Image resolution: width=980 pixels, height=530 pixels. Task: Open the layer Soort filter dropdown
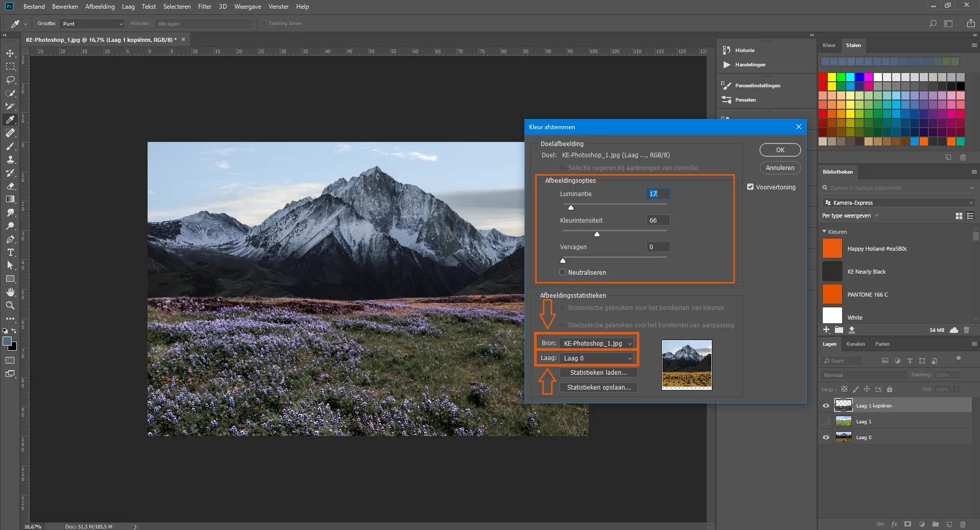tap(842, 361)
